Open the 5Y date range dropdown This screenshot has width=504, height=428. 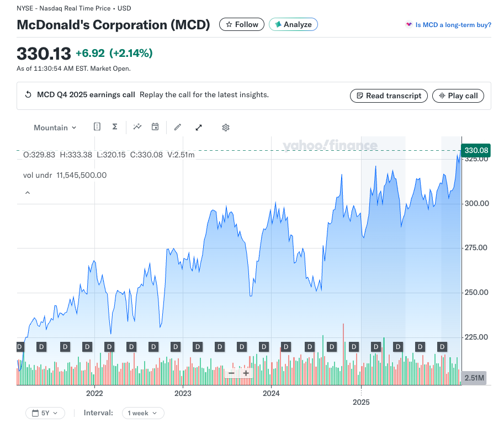pyautogui.click(x=45, y=413)
